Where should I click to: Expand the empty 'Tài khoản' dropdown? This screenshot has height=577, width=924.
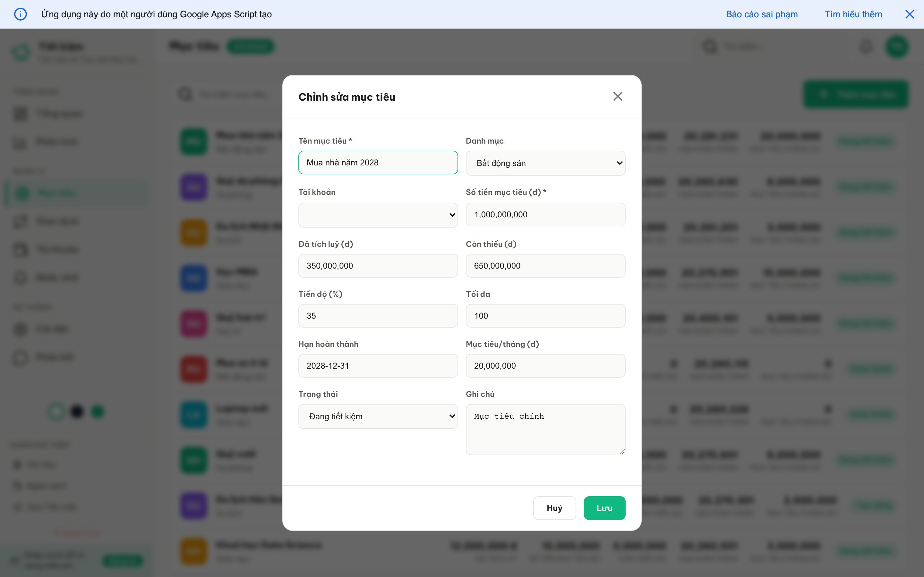coord(378,215)
